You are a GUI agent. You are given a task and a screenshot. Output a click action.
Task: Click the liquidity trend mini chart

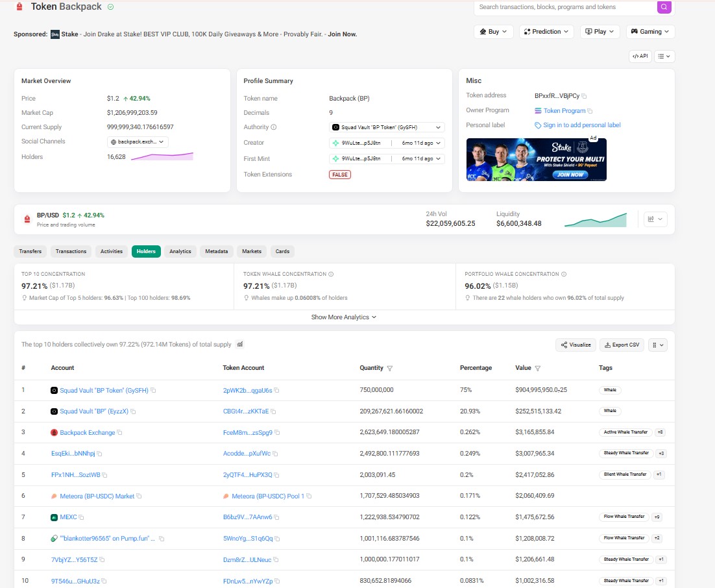pos(596,220)
